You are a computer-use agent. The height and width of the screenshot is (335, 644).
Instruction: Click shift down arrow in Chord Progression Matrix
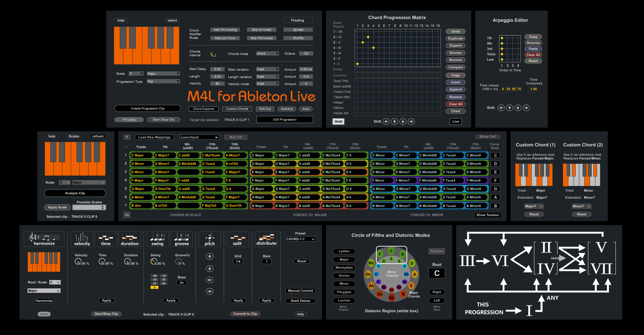(x=403, y=122)
